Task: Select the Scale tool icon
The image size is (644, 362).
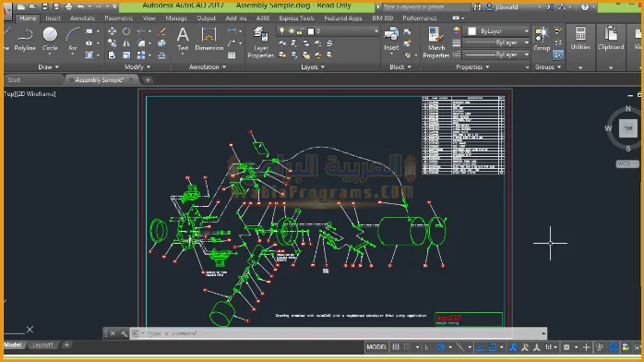Action: (126, 55)
